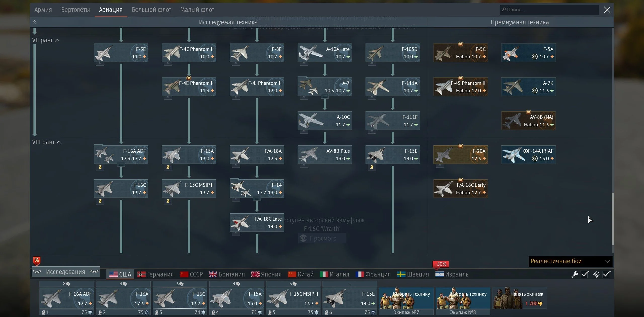Click the F-4E Phantom II tree cell
The image size is (644, 317).
(189, 87)
